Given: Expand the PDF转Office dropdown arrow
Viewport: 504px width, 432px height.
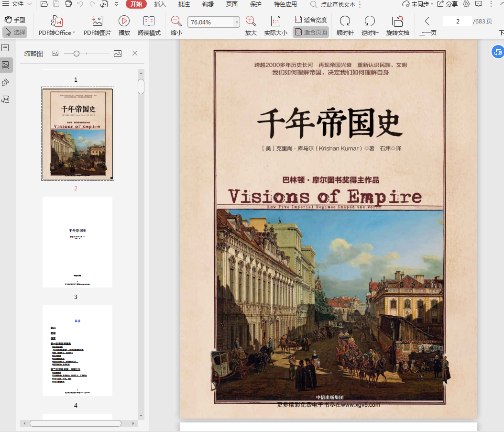Looking at the screenshot, I should pos(74,33).
